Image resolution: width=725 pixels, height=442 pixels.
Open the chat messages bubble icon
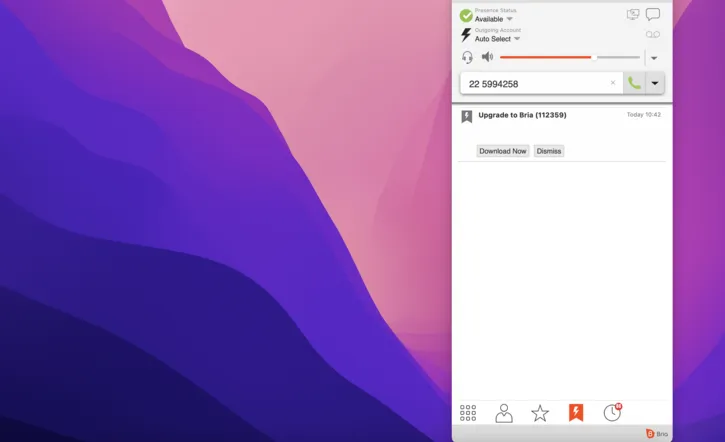tap(653, 14)
